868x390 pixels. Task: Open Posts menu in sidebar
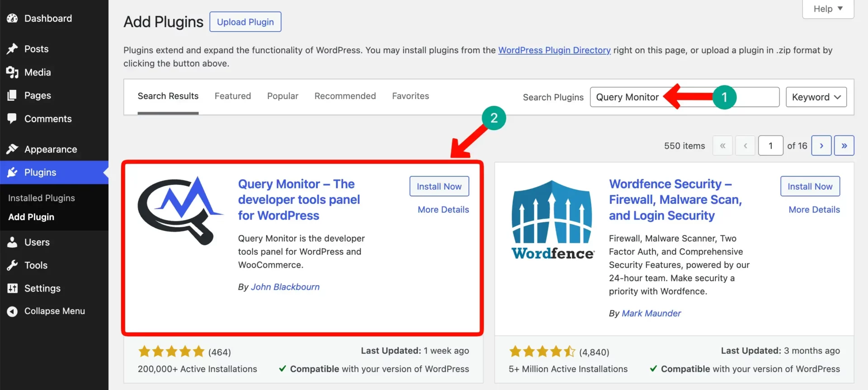point(36,49)
